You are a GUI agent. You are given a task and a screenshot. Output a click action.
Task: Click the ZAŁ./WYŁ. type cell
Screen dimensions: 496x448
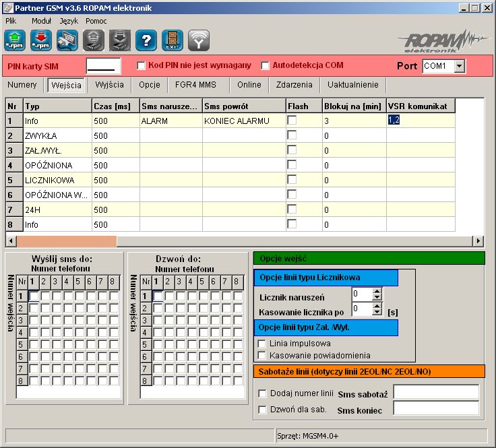(57, 150)
